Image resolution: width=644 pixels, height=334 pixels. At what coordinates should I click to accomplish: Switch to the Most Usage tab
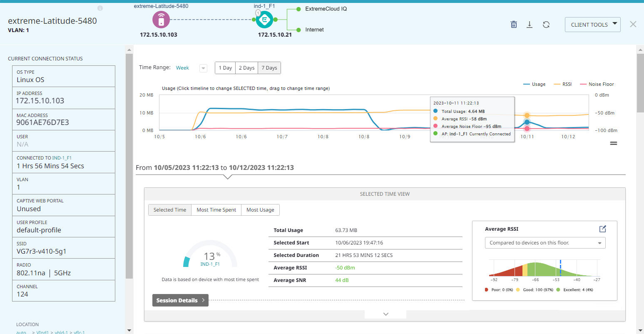[260, 210]
